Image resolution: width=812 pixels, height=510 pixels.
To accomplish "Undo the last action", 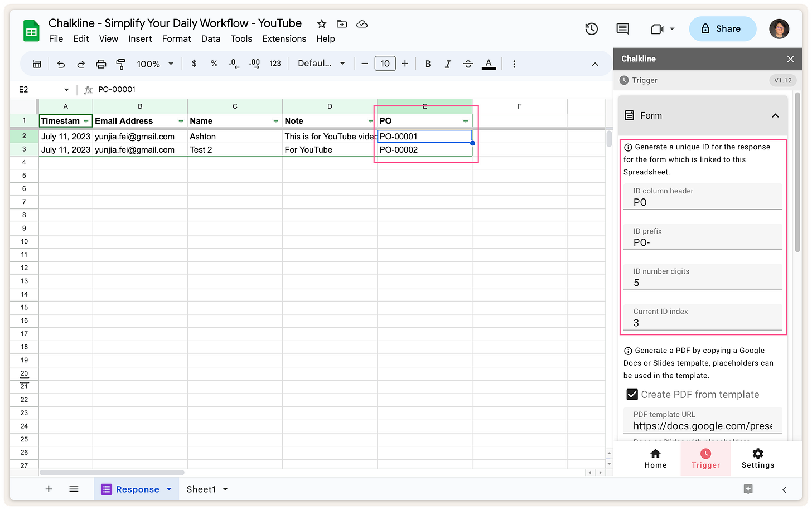I will tap(61, 64).
